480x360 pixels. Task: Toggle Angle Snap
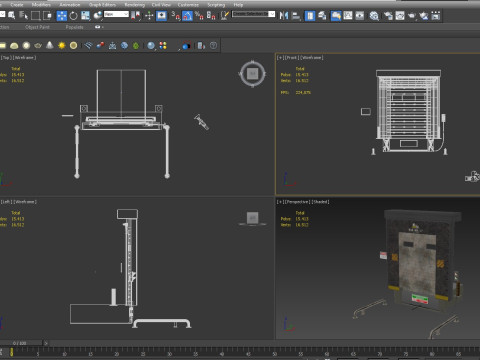click(x=187, y=16)
